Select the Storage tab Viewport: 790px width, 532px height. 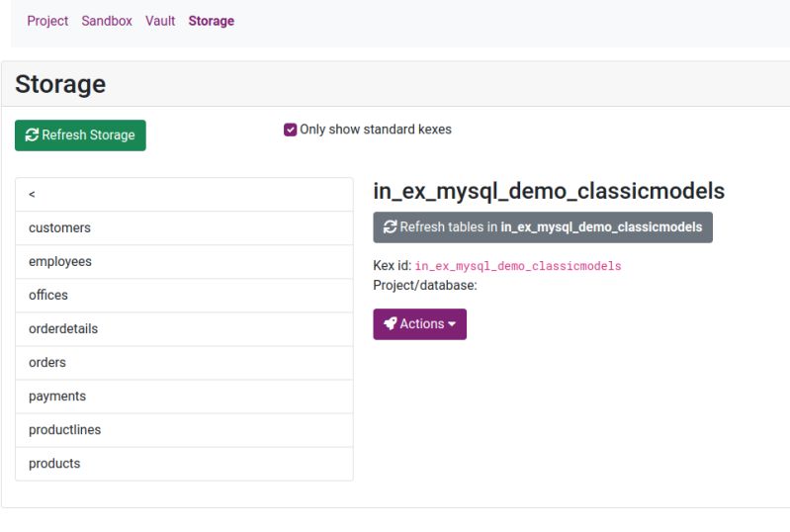click(212, 21)
